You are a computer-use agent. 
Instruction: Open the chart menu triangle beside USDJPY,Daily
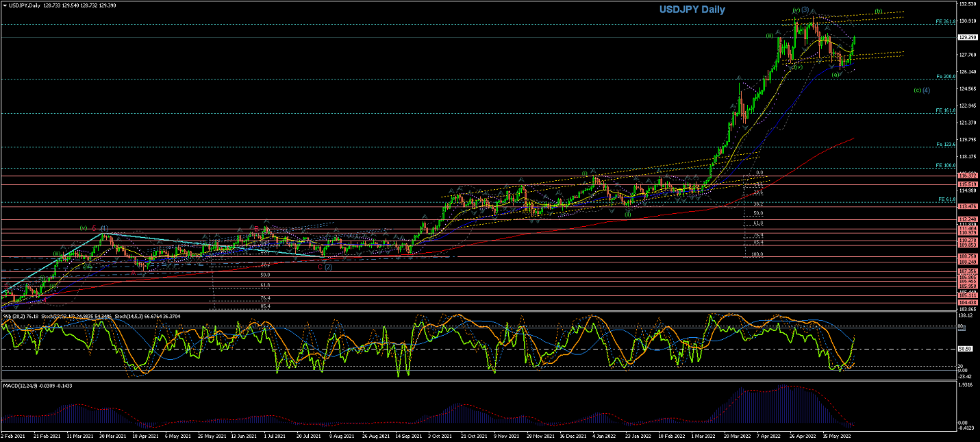[5, 4]
